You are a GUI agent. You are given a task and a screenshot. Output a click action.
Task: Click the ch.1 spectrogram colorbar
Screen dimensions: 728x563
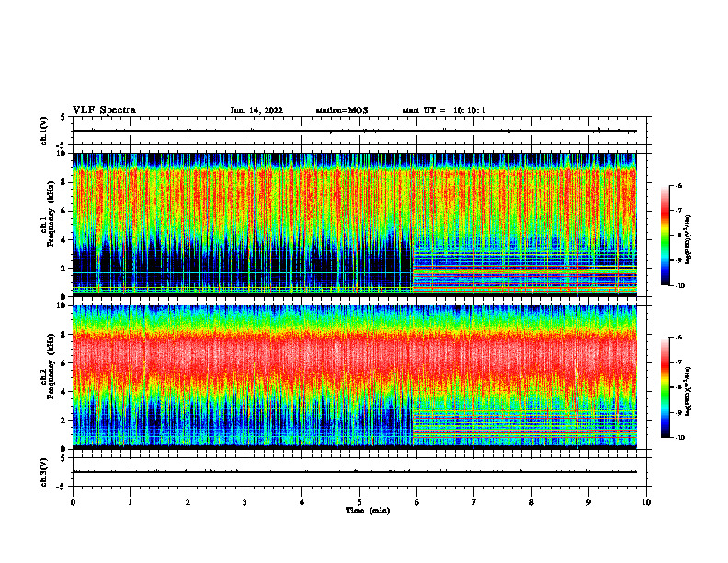(x=665, y=236)
